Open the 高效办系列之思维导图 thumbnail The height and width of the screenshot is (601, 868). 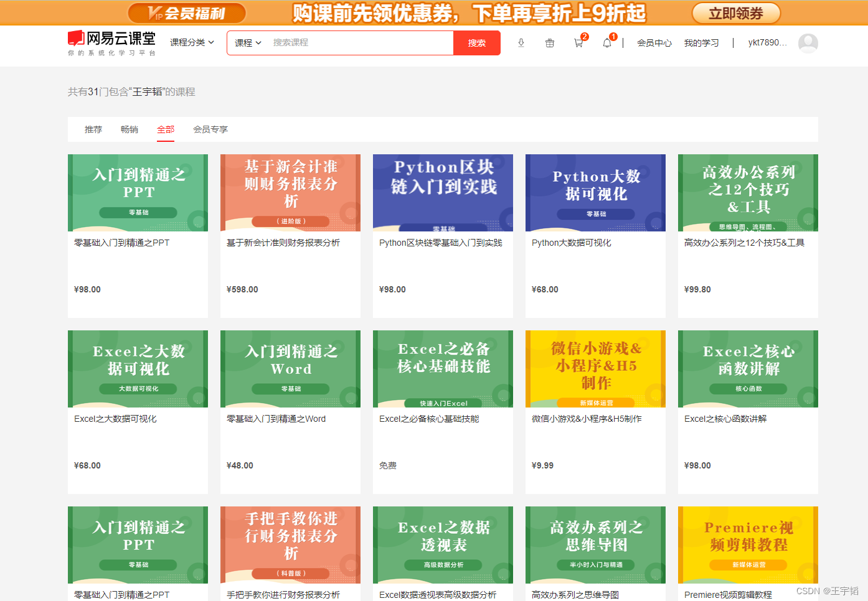pyautogui.click(x=595, y=545)
